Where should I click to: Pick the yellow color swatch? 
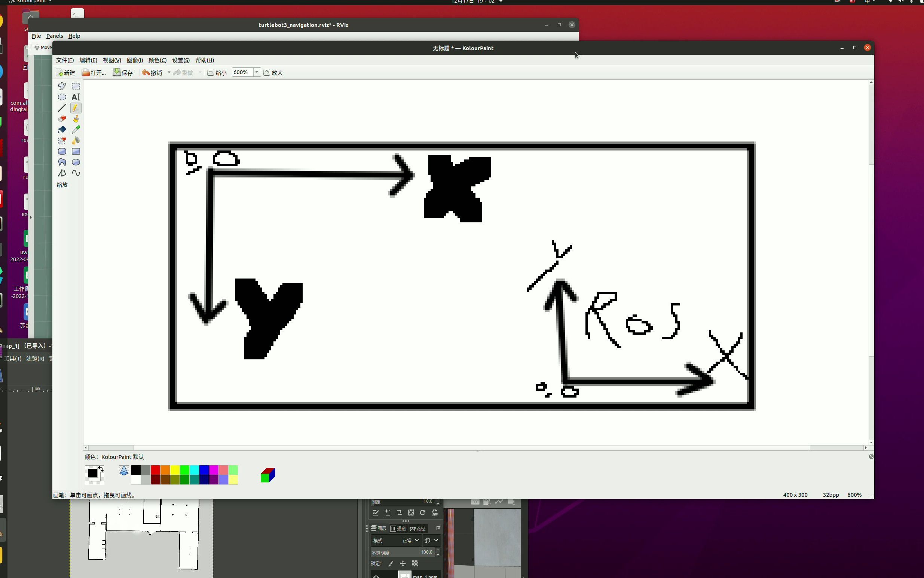(x=175, y=470)
